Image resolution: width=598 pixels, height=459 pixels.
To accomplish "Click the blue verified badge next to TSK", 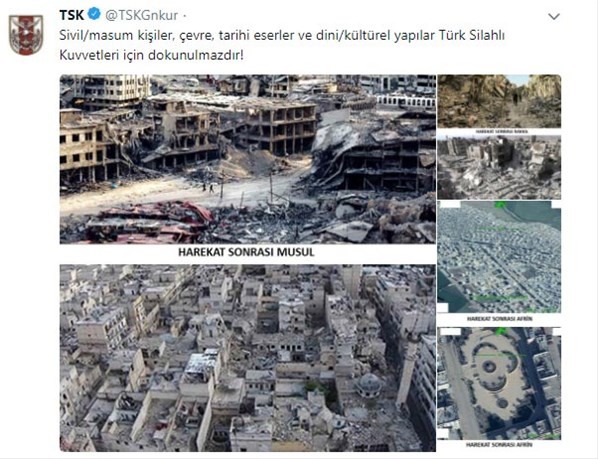I will tap(94, 14).
